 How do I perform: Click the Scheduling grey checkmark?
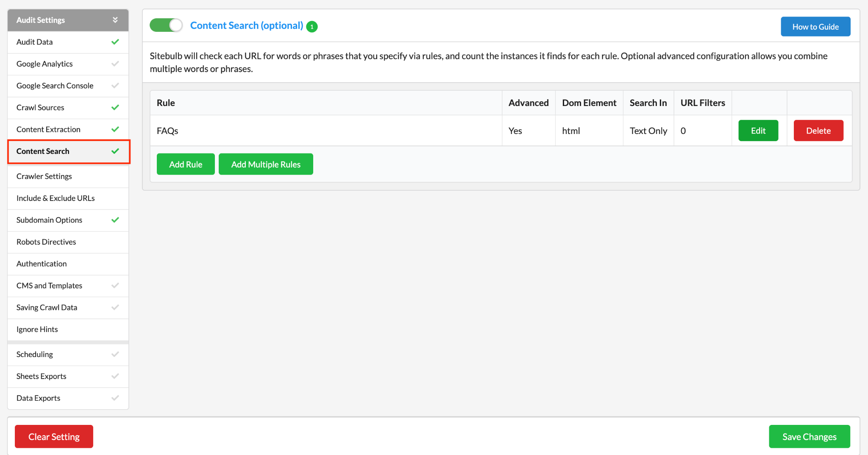pyautogui.click(x=115, y=355)
